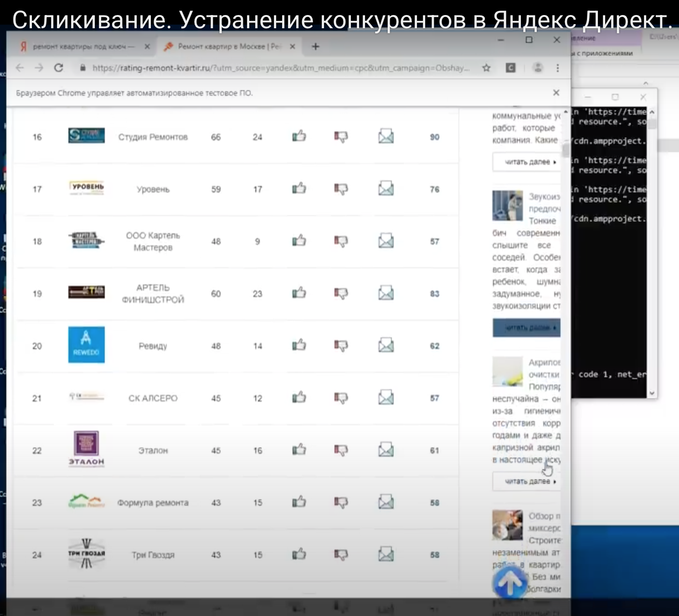Envelope icon for Три Гвоздя
679x616 pixels.
(386, 555)
